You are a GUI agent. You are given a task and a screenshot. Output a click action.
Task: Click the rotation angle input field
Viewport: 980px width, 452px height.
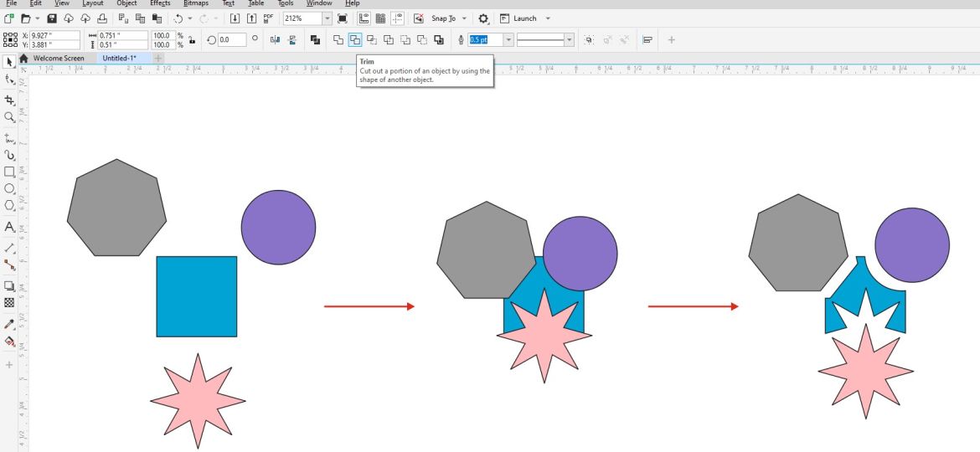point(231,39)
